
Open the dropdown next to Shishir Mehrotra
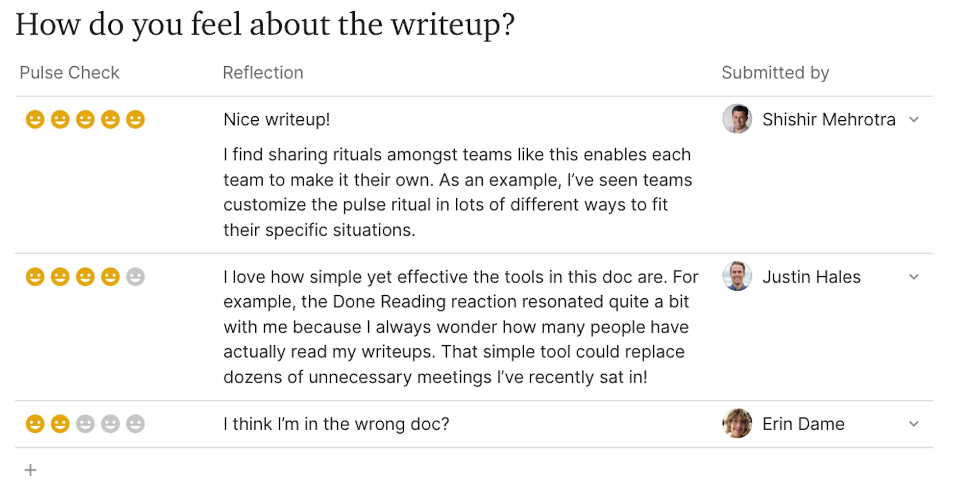click(914, 120)
